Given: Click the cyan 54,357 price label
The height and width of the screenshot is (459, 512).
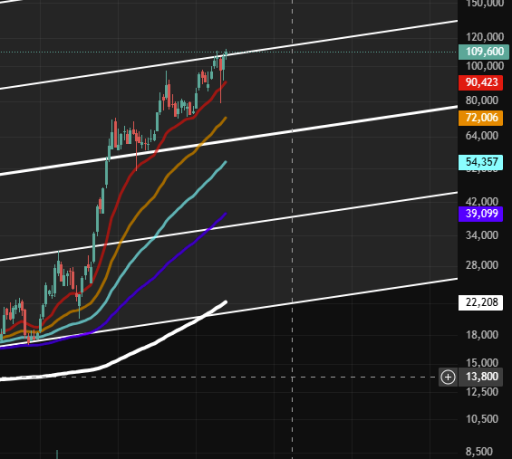Looking at the screenshot, I should point(481,162).
